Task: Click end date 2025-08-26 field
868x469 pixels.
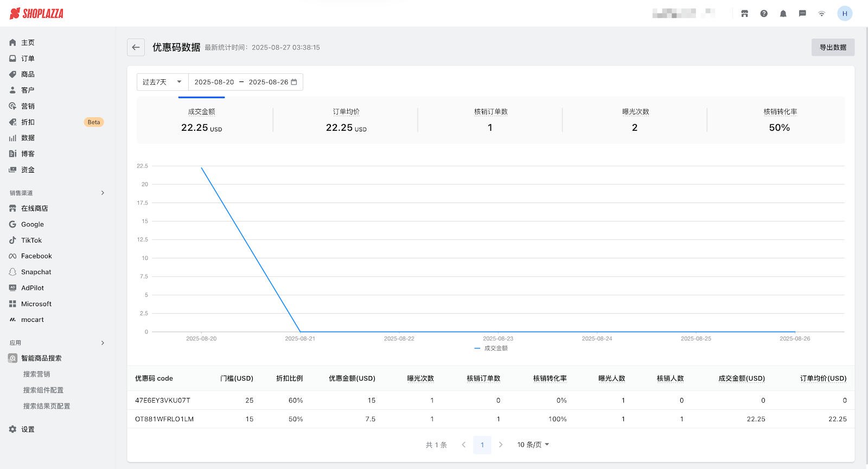Action: pyautogui.click(x=269, y=82)
